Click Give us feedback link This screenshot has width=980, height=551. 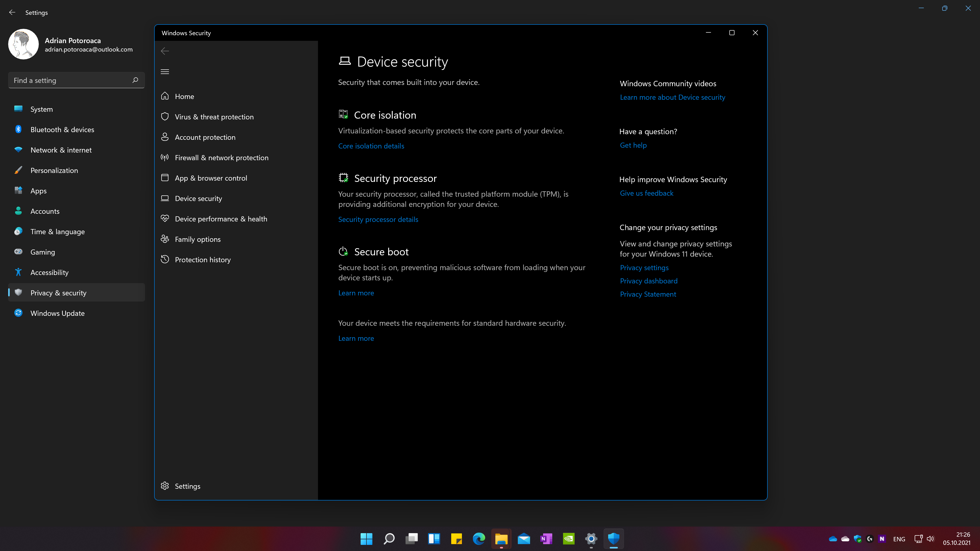(x=646, y=193)
